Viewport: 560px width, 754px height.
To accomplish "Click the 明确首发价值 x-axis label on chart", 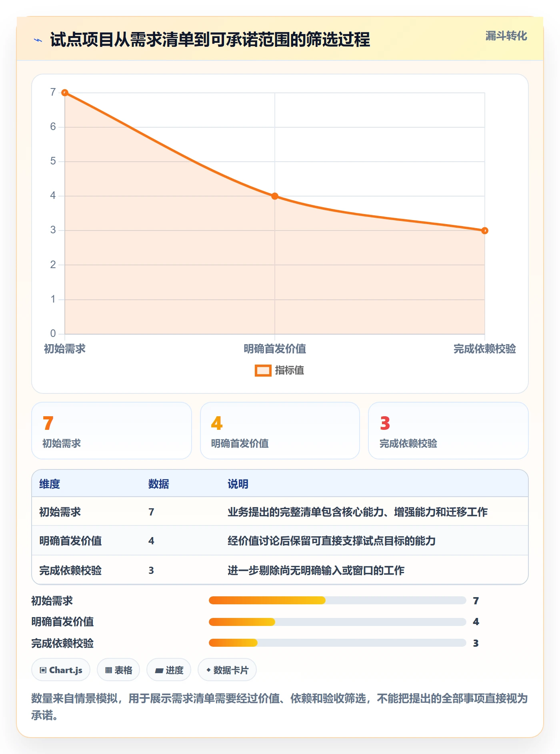I will (275, 349).
